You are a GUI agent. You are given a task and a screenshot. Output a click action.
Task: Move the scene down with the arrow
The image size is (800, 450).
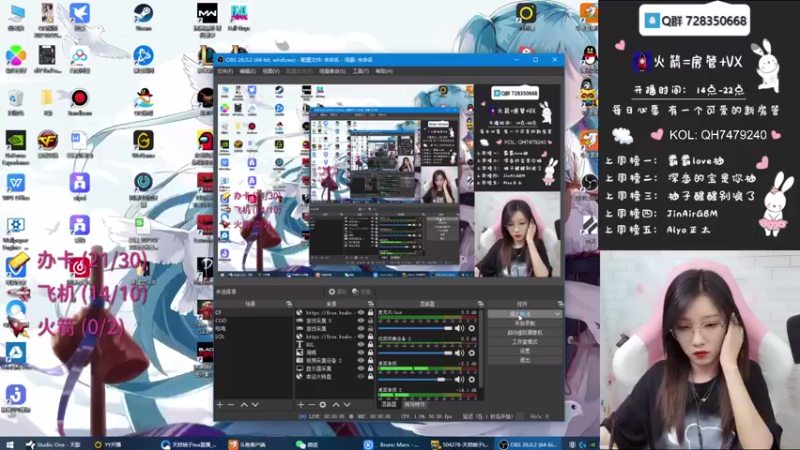[255, 405]
